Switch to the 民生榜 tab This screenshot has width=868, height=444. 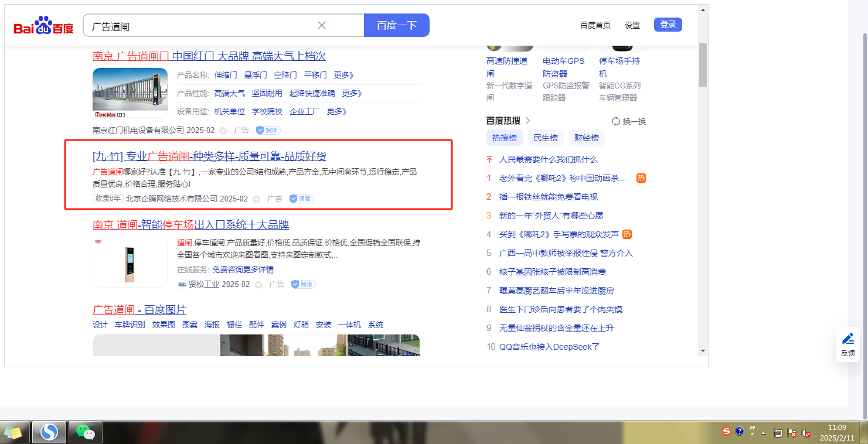pos(545,138)
